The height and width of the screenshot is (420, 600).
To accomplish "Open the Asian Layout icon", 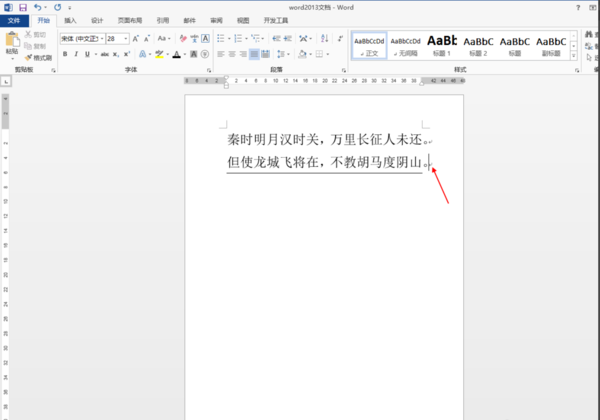I will pyautogui.click(x=303, y=39).
